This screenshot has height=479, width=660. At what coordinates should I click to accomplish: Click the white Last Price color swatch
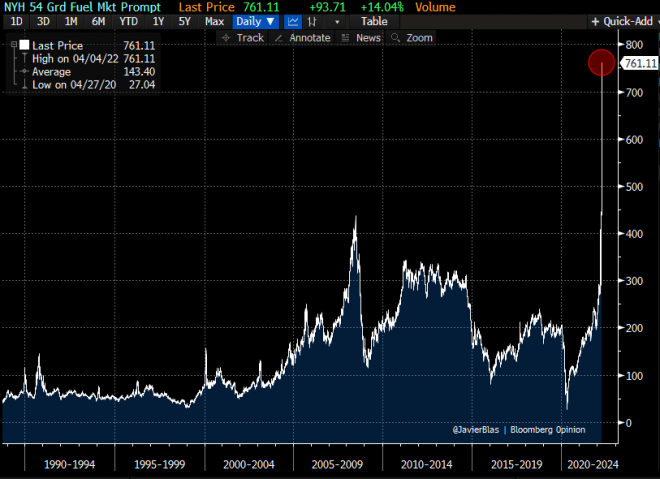(x=23, y=46)
